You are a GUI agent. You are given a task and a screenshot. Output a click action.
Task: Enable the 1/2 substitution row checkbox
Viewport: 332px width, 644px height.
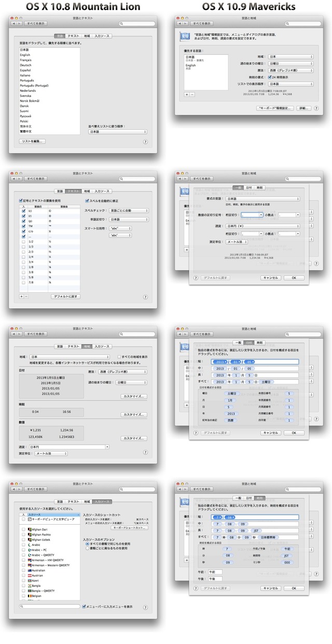pos(23,242)
